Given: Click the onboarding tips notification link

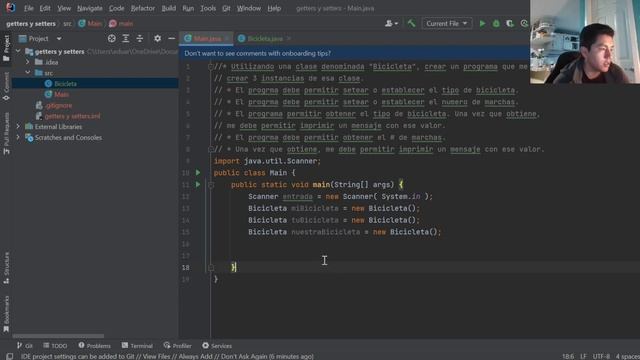Looking at the screenshot, I should (x=258, y=53).
